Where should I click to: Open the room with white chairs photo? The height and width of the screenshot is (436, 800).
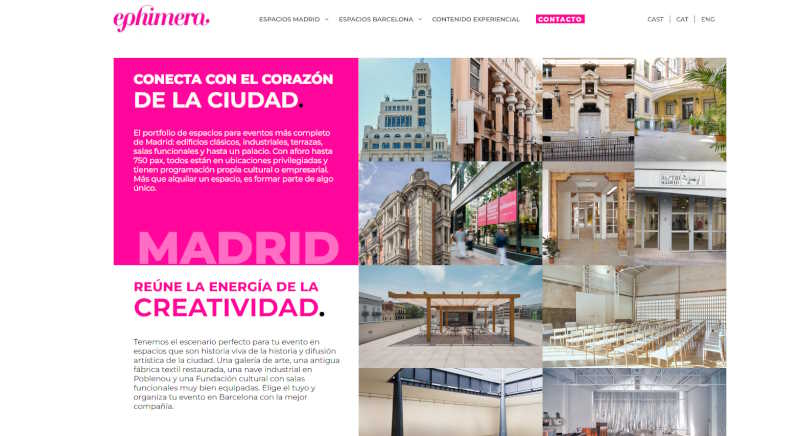pos(634,316)
